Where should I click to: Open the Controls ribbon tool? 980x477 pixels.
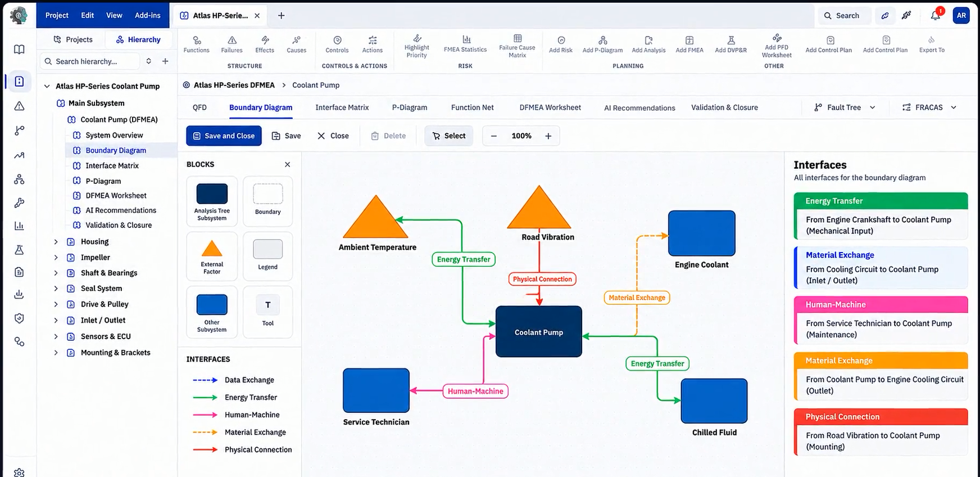[x=337, y=44]
